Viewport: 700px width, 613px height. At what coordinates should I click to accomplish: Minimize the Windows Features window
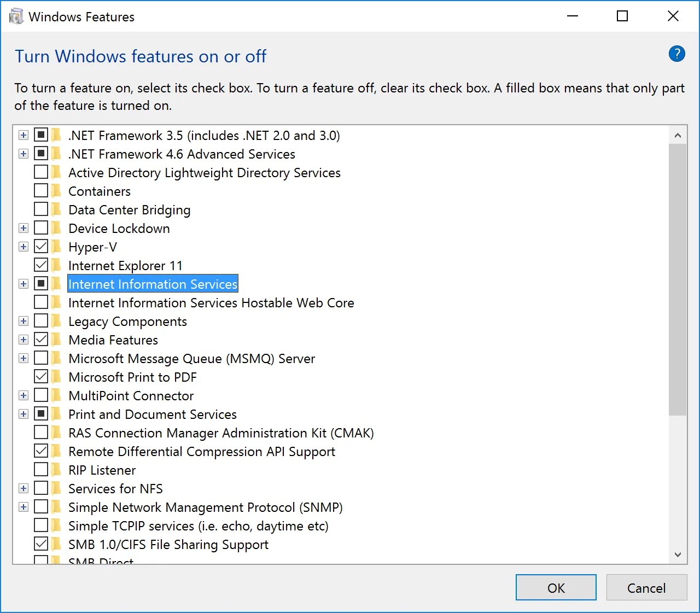(x=573, y=16)
